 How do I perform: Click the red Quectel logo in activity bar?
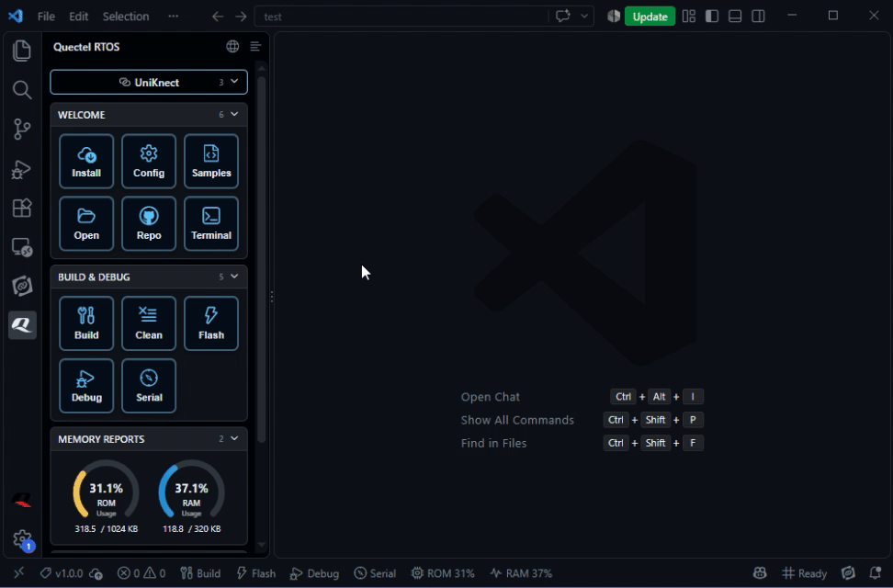(x=22, y=500)
